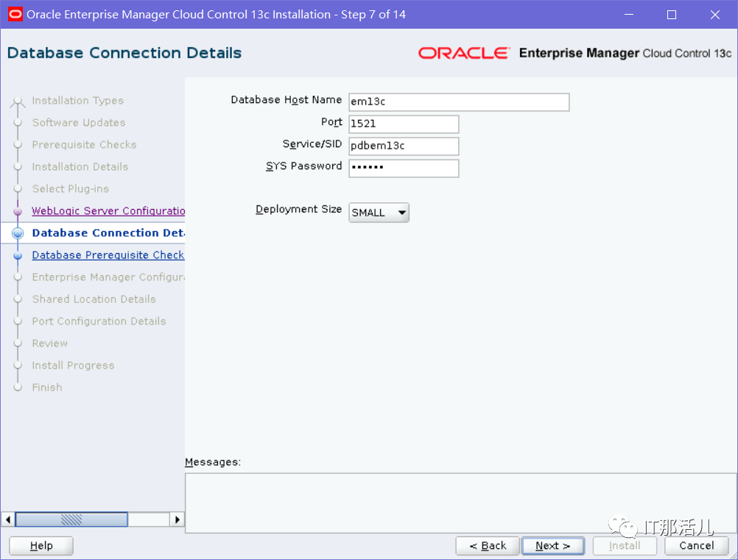This screenshot has width=738, height=560.
Task: Click inside the Messages text area
Action: point(461,503)
